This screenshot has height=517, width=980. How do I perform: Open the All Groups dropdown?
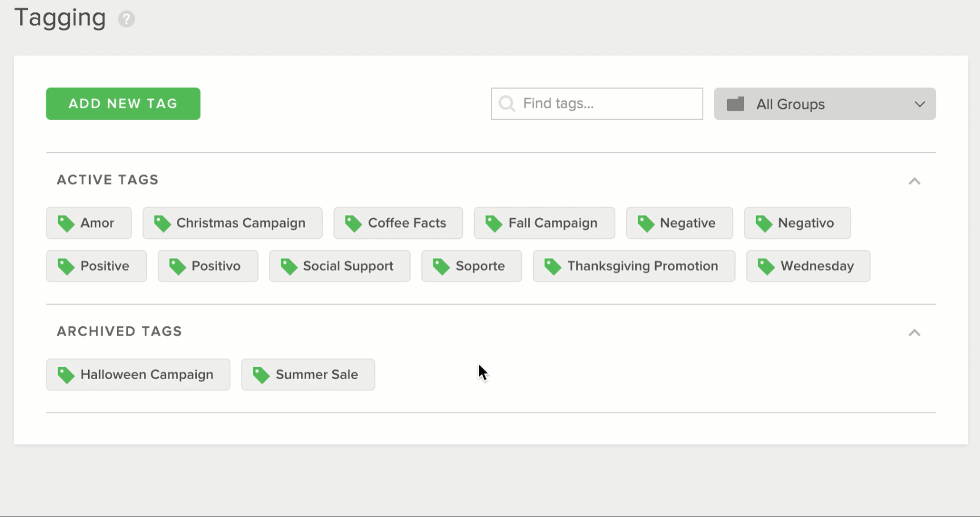(x=825, y=103)
